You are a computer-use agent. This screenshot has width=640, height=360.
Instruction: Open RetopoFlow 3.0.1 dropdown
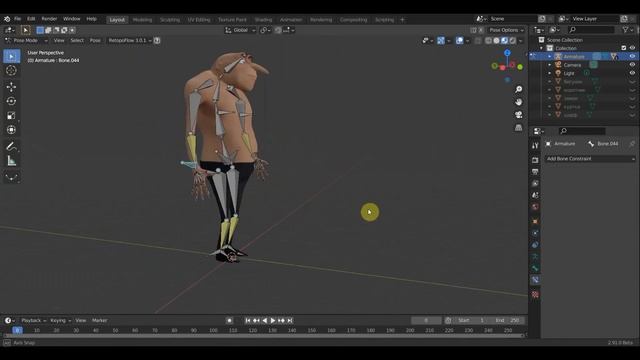coord(130,40)
